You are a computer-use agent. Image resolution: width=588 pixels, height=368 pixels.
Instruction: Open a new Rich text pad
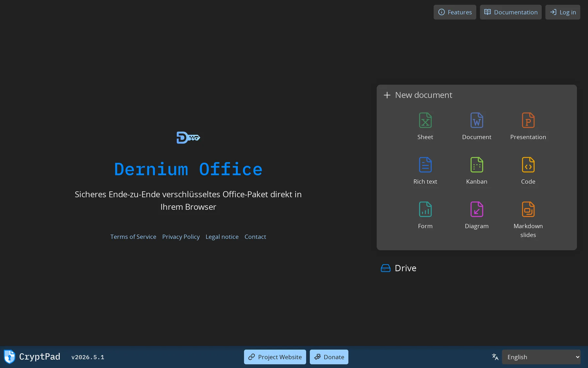[x=425, y=171]
